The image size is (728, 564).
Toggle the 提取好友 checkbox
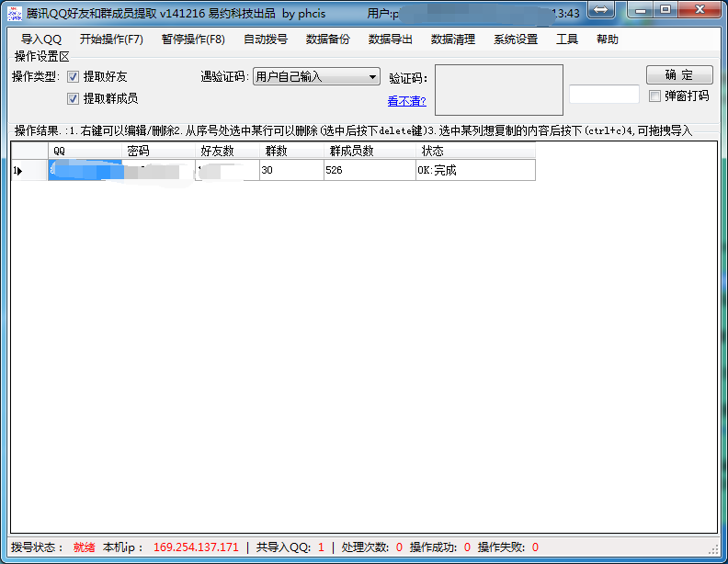coord(73,76)
